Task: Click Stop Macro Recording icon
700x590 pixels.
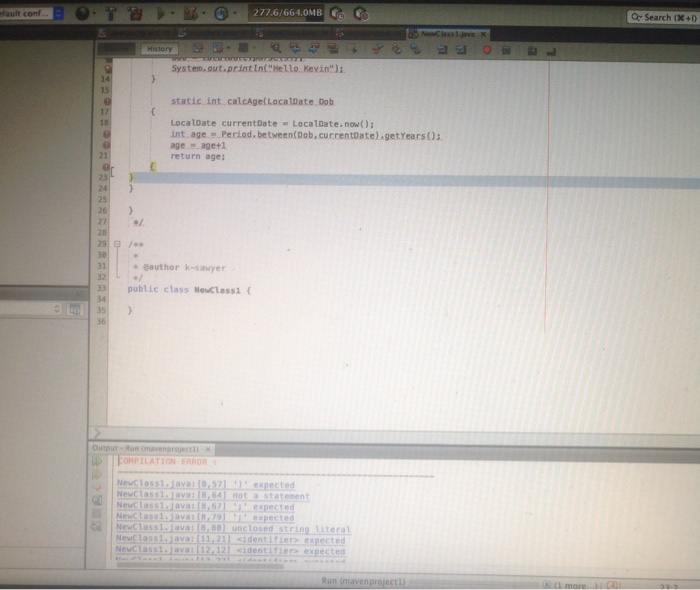Action: click(x=506, y=50)
